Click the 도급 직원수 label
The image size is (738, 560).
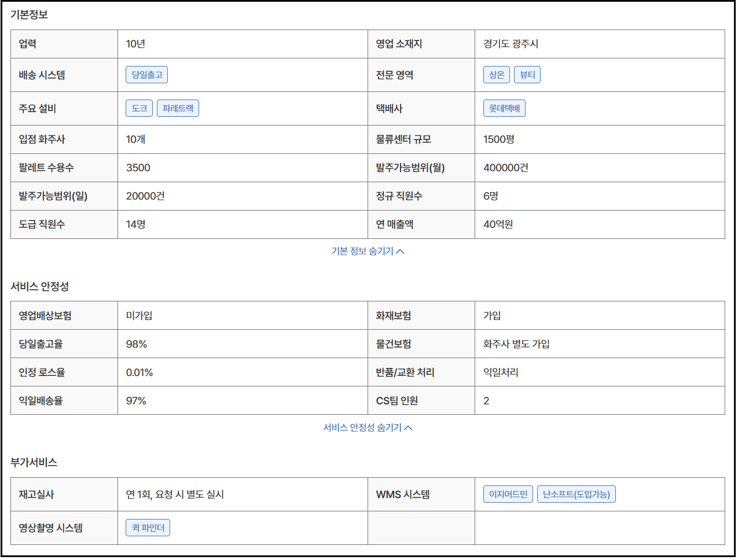click(42, 224)
